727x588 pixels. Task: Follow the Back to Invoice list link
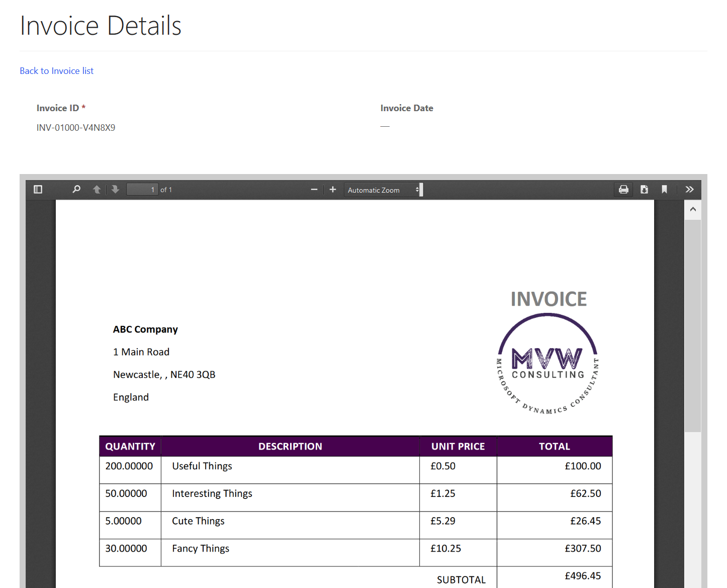(x=56, y=71)
